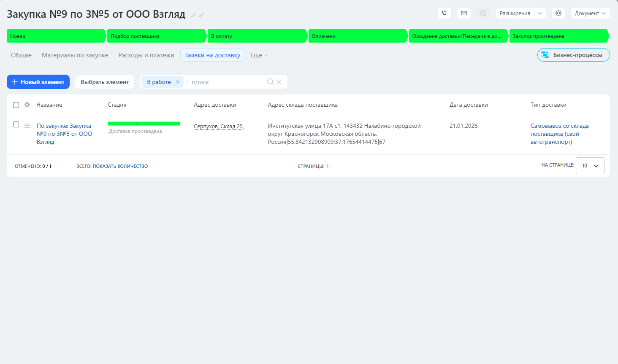Click the phone call icon
Screen dimensions: 618x364
444,13
